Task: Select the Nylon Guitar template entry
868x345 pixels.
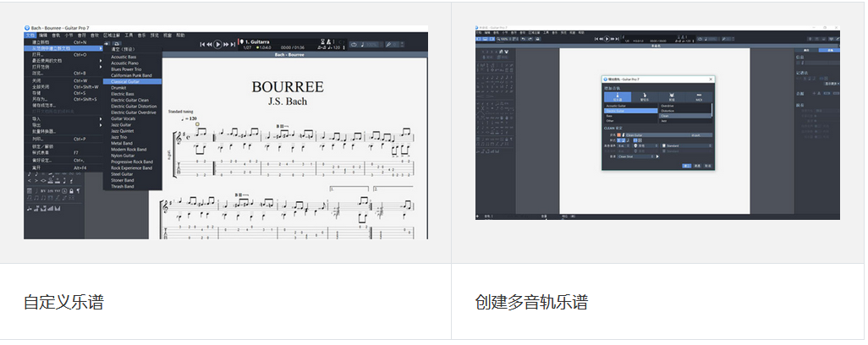Action: pos(132,156)
